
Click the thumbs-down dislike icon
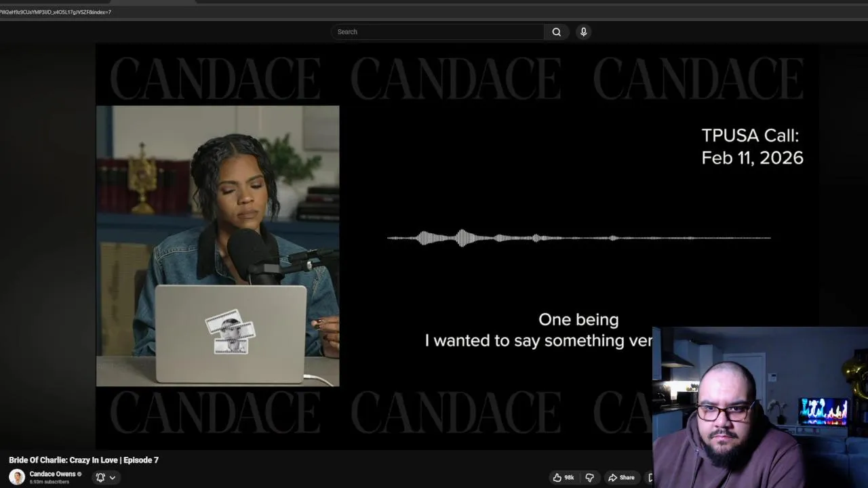pyautogui.click(x=589, y=477)
